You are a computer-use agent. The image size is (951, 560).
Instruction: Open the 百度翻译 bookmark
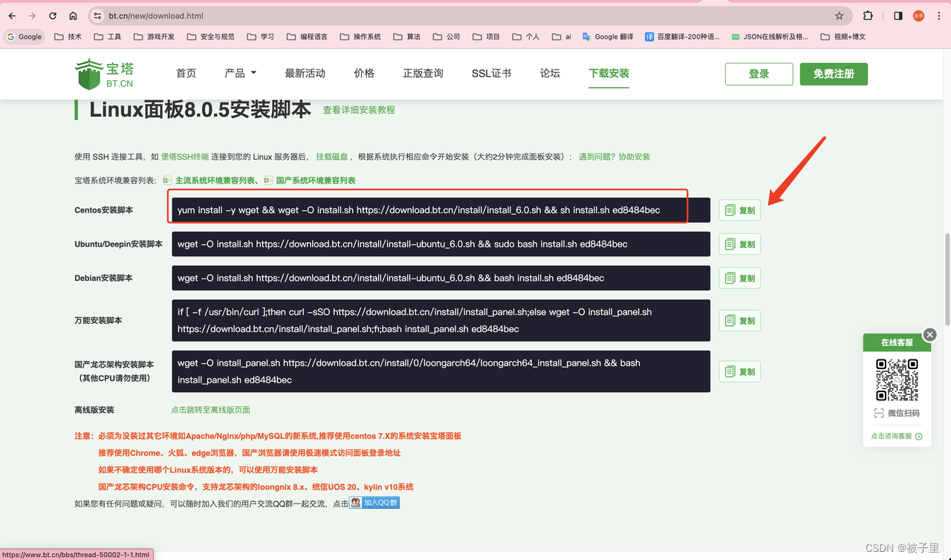coord(682,36)
